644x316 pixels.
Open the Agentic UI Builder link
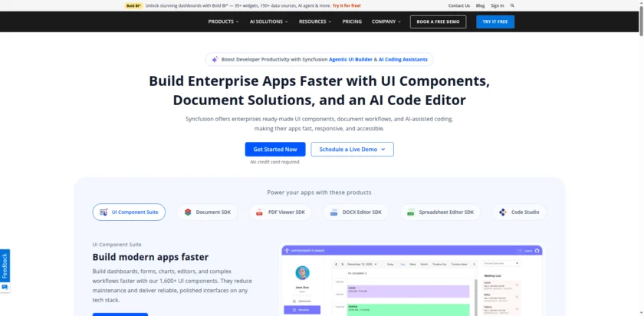(x=351, y=60)
